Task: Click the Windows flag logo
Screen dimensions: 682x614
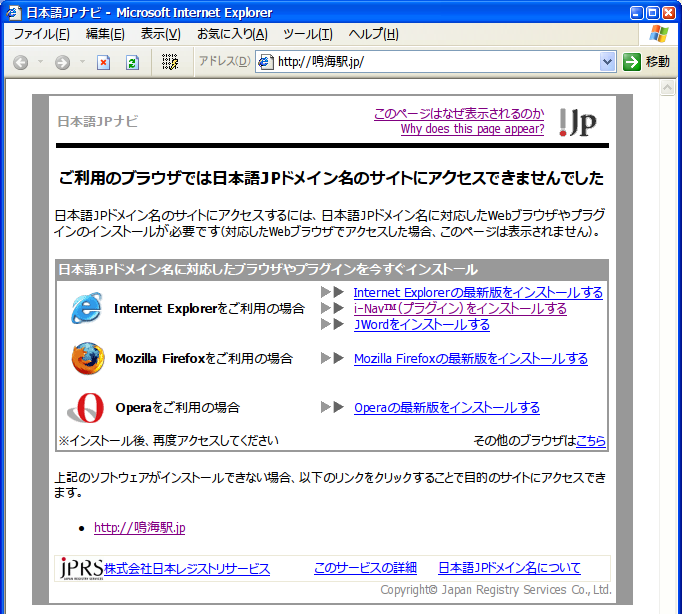Action: click(659, 34)
